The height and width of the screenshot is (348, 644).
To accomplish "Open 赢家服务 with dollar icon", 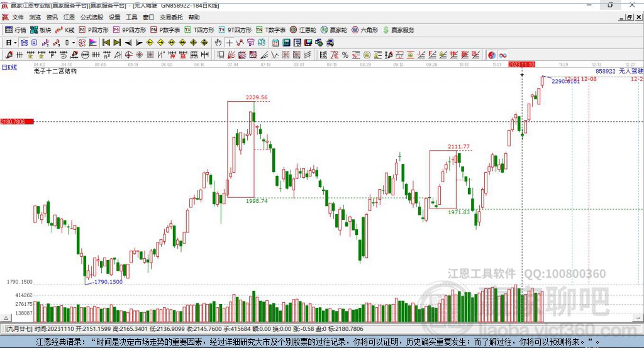I will pos(398,30).
